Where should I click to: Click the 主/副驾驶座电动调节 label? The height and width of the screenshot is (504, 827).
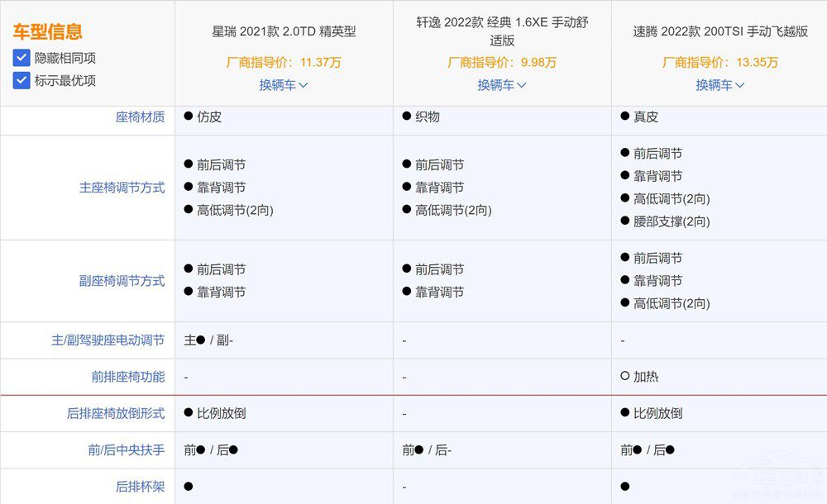pyautogui.click(x=108, y=340)
